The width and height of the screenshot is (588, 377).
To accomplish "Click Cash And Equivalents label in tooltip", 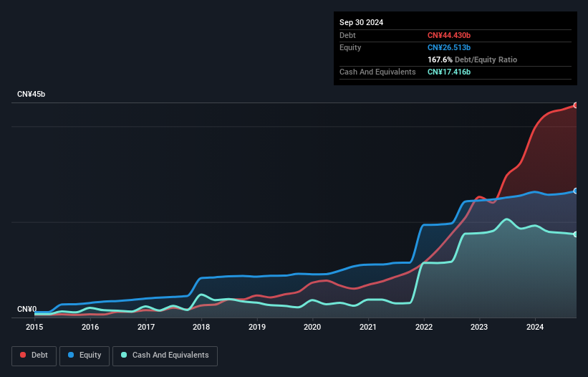I will [377, 72].
